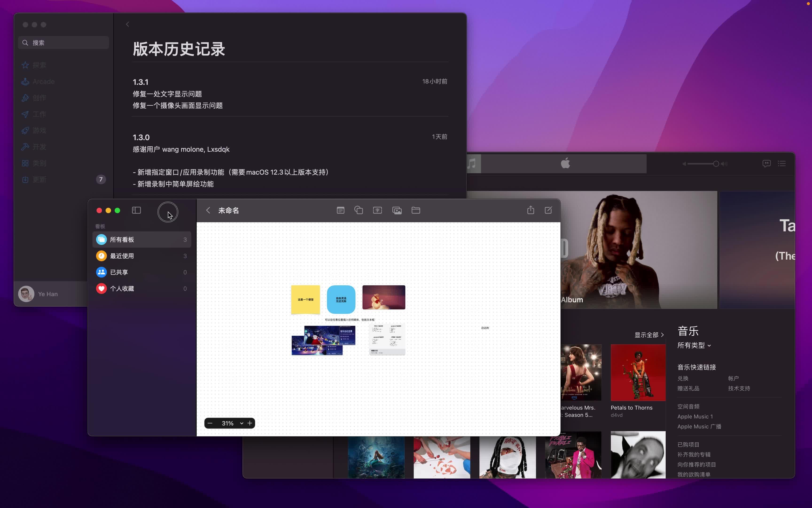Open Petals to Thorns album cover
Screen dimensions: 812x508
[638, 372]
